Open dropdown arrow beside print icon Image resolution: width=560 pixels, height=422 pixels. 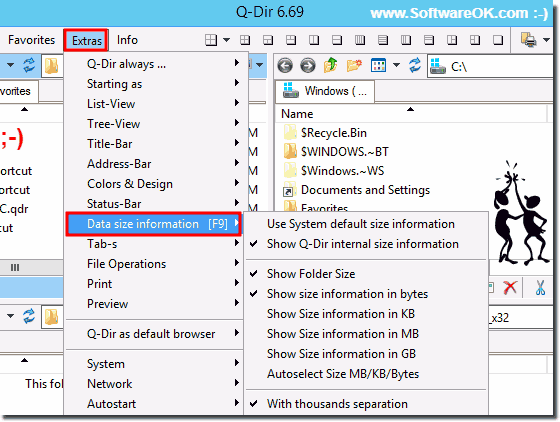point(546,40)
